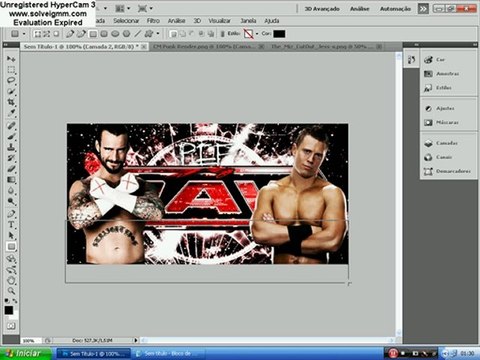Open the Visualizar menu
Image resolution: width=480 pixels, height=360 pixels.
[219, 21]
